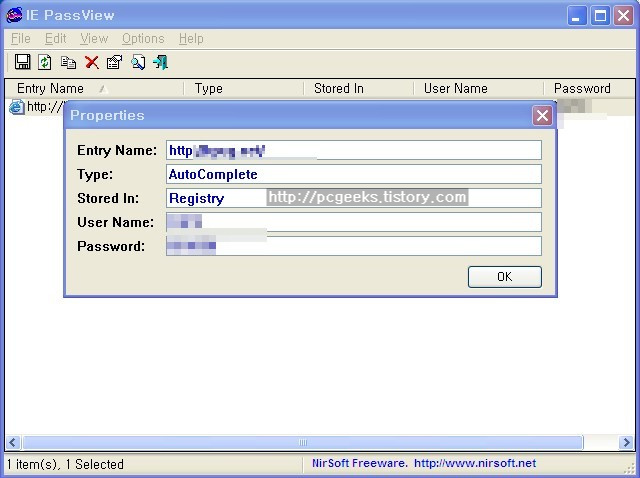Click the IE PassView title bar icon
The width and height of the screenshot is (640, 478).
point(14,16)
